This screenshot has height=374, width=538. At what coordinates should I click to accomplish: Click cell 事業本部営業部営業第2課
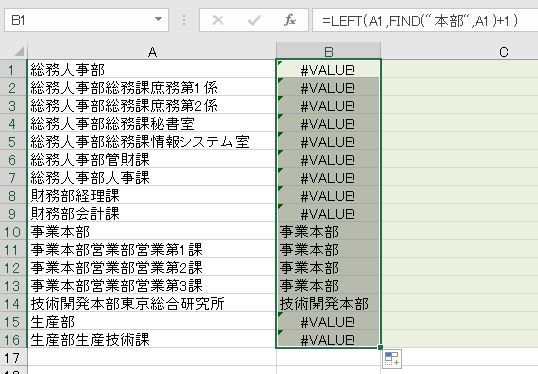pos(152,267)
